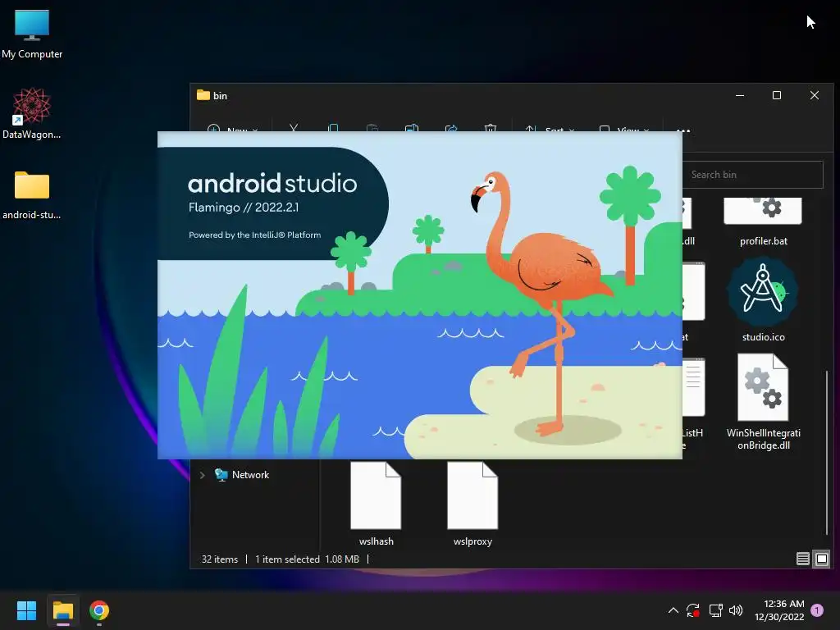The width and height of the screenshot is (840, 630).
Task: Click the volume speaker tray icon
Action: (x=736, y=610)
